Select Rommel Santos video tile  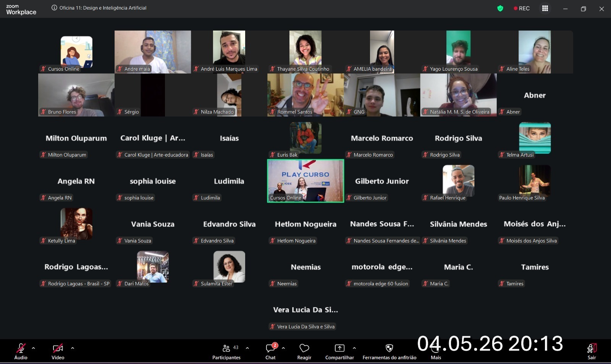click(305, 95)
